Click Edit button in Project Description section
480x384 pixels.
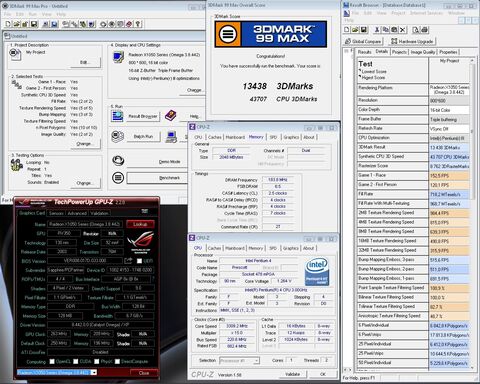(85, 62)
